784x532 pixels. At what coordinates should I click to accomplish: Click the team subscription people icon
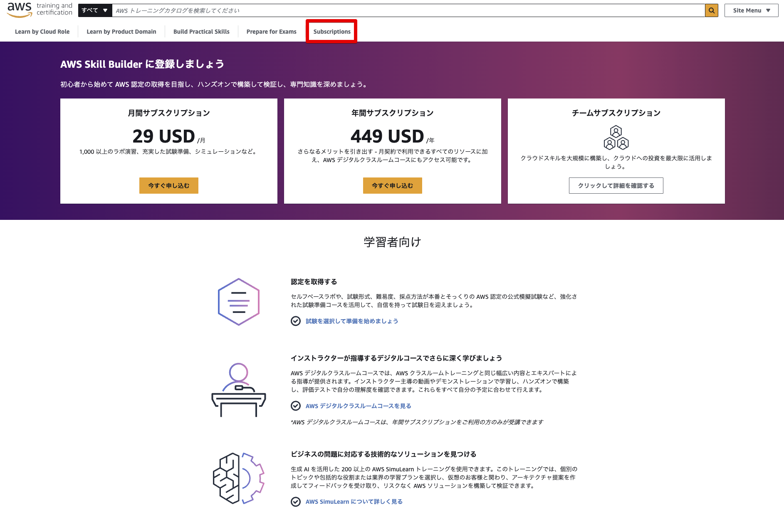[x=616, y=138]
